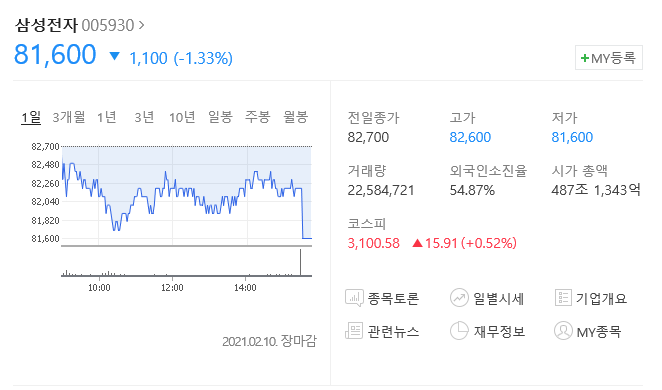Screen dimensions: 662x390
Task: Click the 거래량 label
Action: point(367,171)
